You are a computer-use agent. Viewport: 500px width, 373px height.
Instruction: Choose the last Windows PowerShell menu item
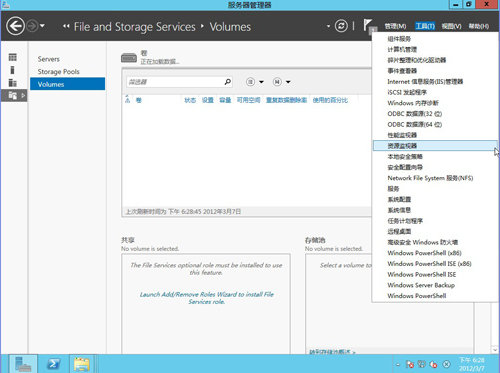(x=434, y=296)
